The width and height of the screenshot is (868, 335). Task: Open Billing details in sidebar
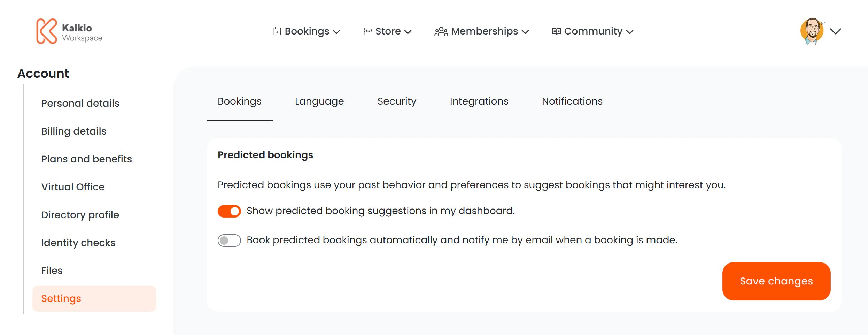coord(73,131)
